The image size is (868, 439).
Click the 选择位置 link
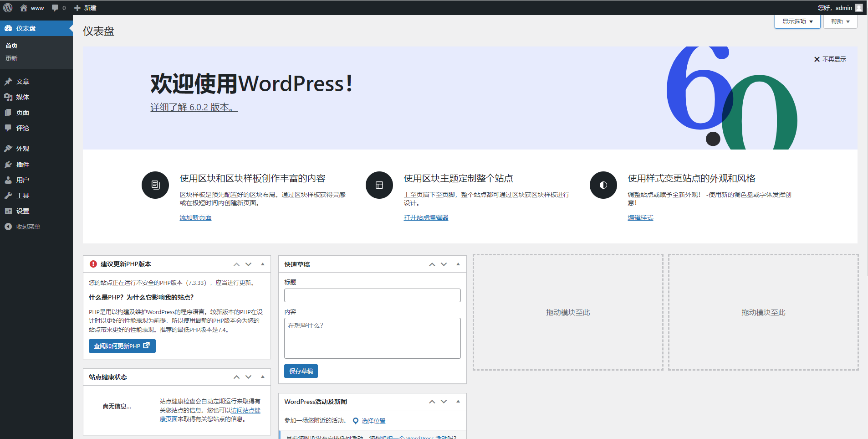coord(373,421)
